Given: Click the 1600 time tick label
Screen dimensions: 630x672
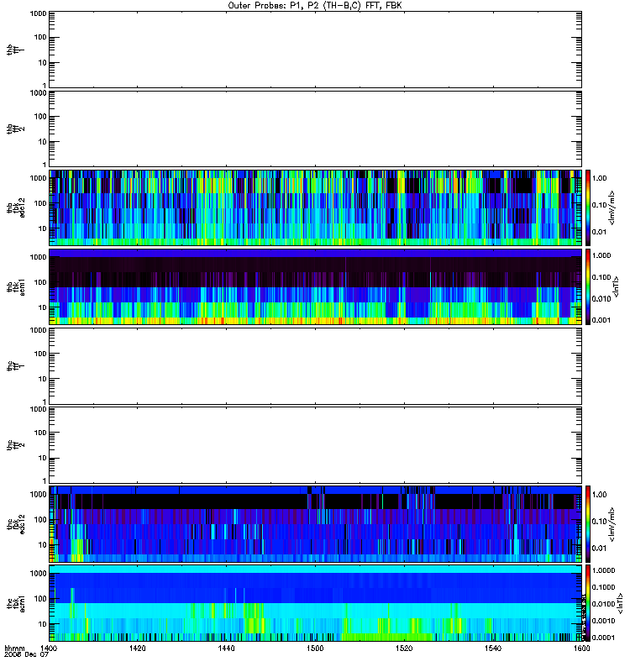Looking at the screenshot, I should (x=581, y=648).
